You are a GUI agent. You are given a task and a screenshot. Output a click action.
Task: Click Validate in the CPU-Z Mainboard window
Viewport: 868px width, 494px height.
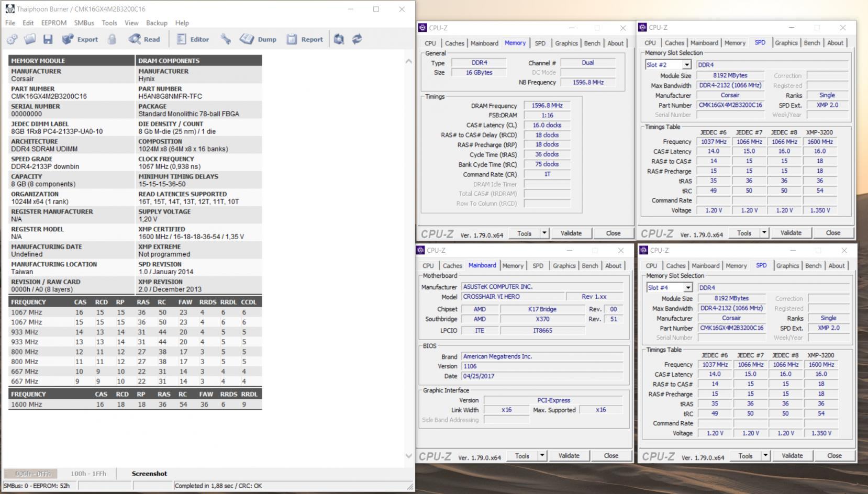569,456
